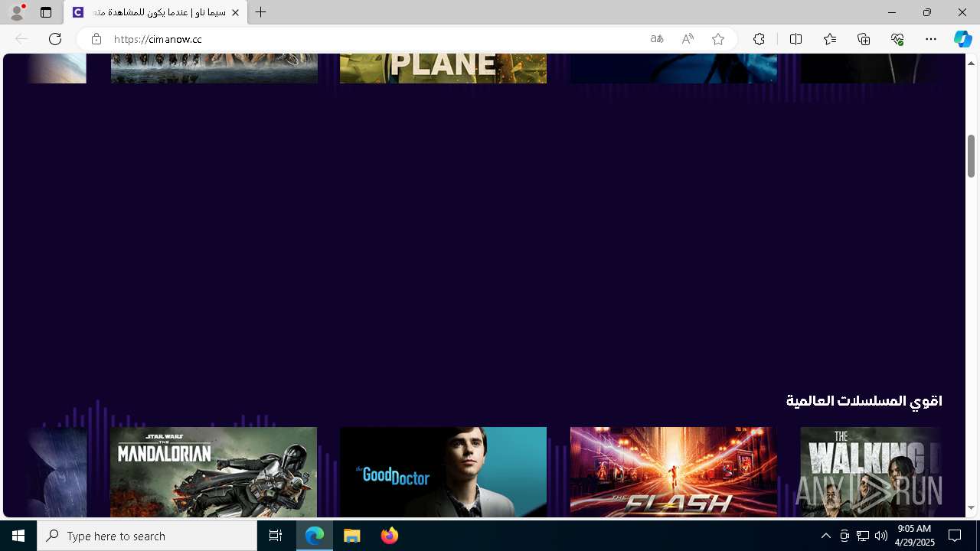Viewport: 980px width, 551px height.
Task: Open the Extensions puzzle icon
Action: [759, 39]
